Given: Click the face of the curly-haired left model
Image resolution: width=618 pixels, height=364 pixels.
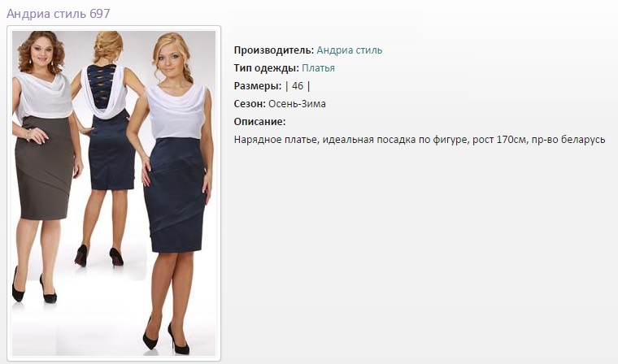Looking at the screenshot, I should [41, 54].
